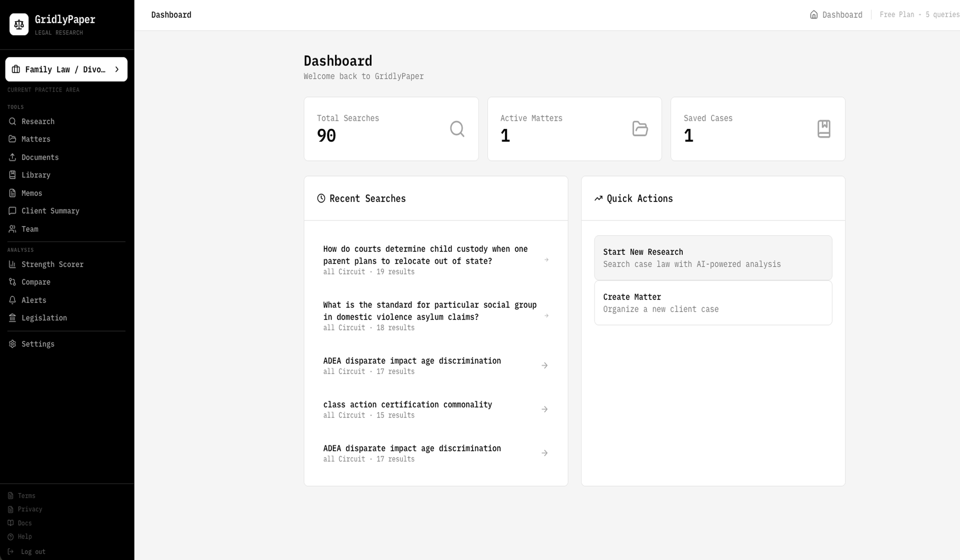Click the Create Matter quick action
The image size is (960, 560).
click(x=713, y=303)
